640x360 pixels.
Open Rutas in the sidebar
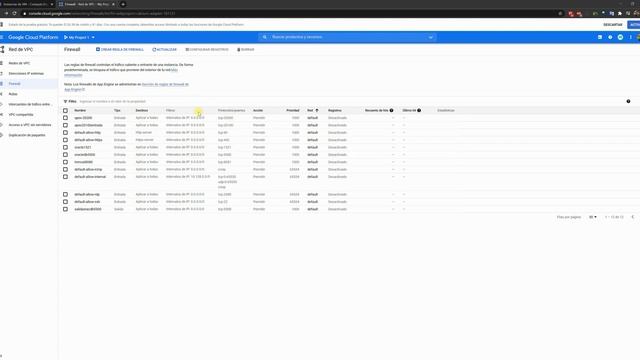click(x=13, y=94)
